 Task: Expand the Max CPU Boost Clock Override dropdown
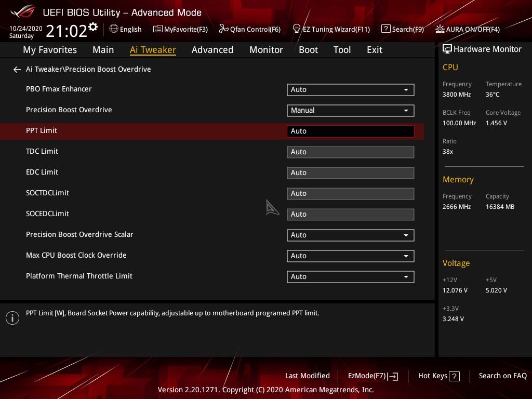[x=351, y=256]
